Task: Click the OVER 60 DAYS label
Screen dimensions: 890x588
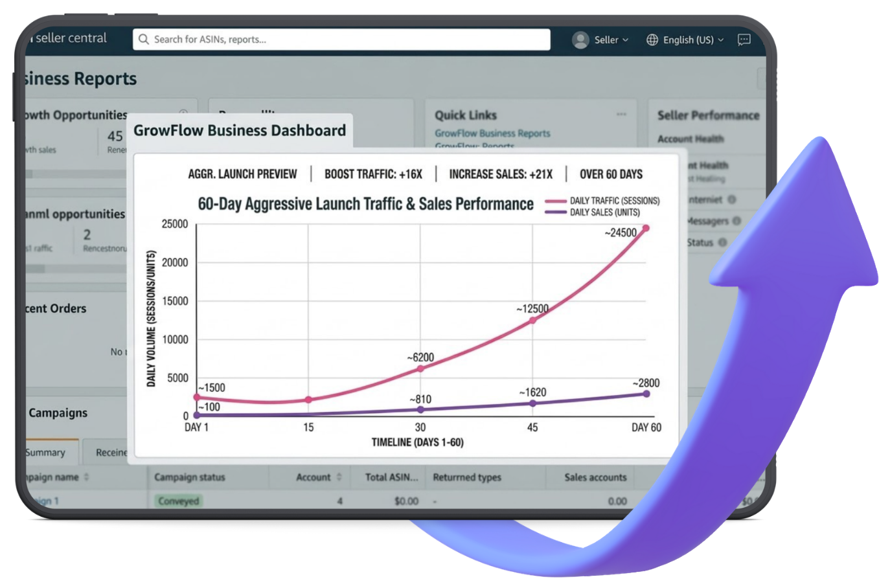Action: (x=611, y=174)
